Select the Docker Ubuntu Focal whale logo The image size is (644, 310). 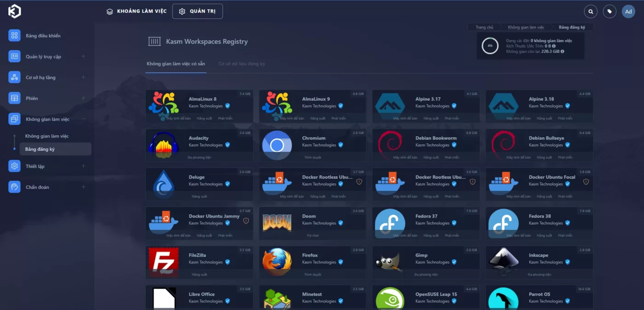[x=504, y=183]
